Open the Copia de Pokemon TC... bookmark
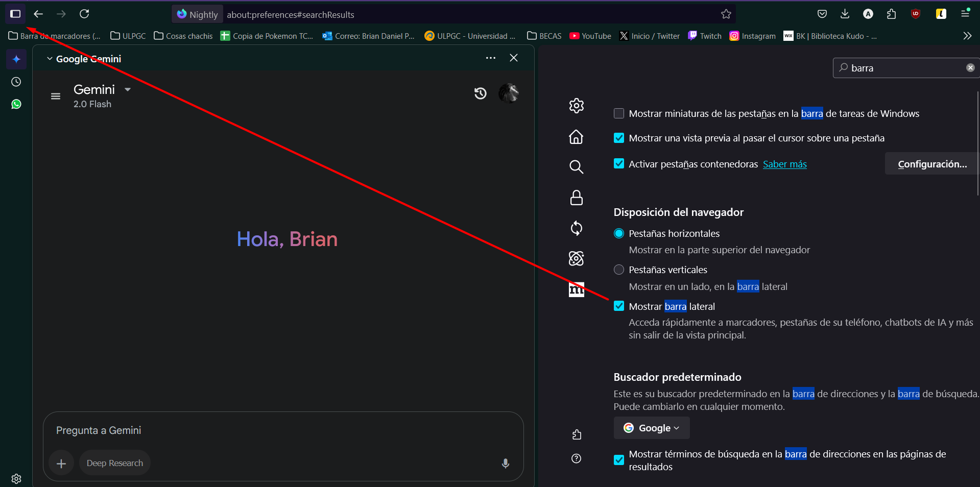 [267, 36]
